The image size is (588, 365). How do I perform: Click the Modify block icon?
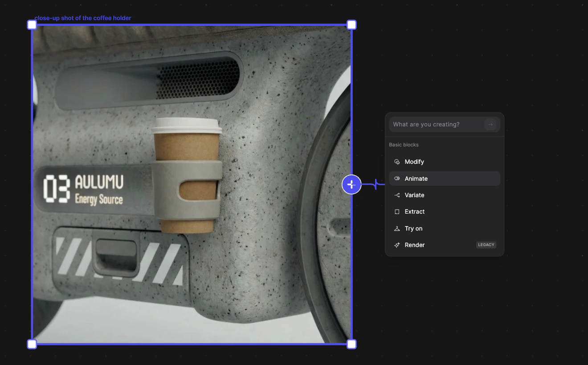coord(397,162)
